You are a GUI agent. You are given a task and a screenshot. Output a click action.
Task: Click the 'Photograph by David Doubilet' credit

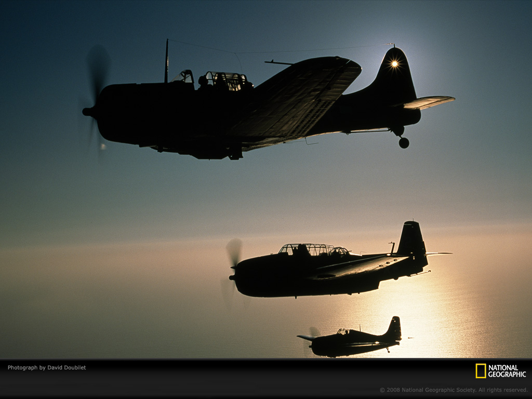pos(47,367)
